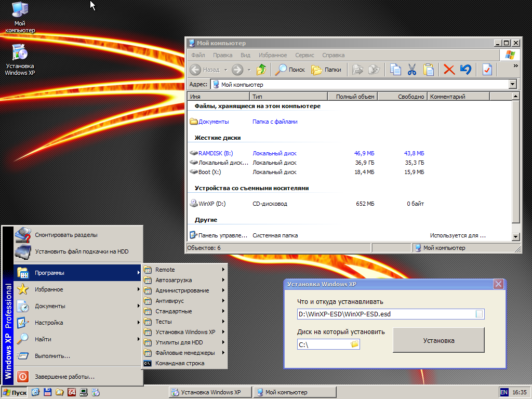Image resolution: width=532 pixels, height=399 pixels.
Task: Click Смонтировать разделы in Start menu
Action: pos(78,235)
